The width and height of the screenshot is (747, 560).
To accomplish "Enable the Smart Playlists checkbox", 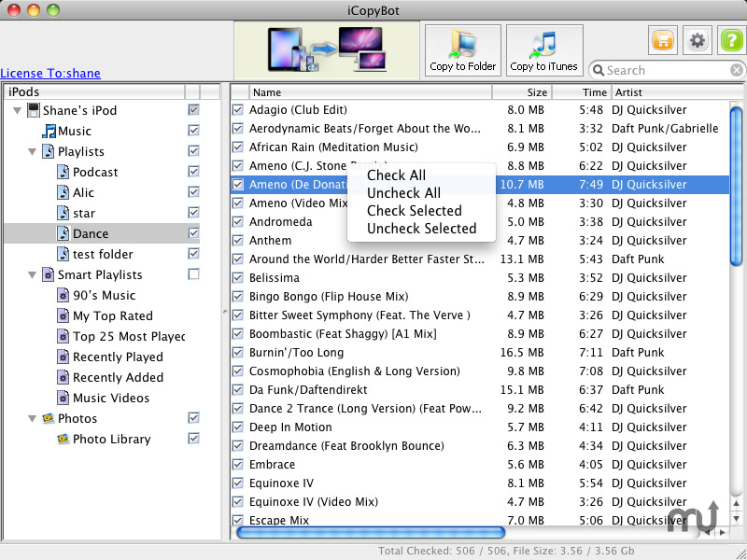I will (193, 274).
